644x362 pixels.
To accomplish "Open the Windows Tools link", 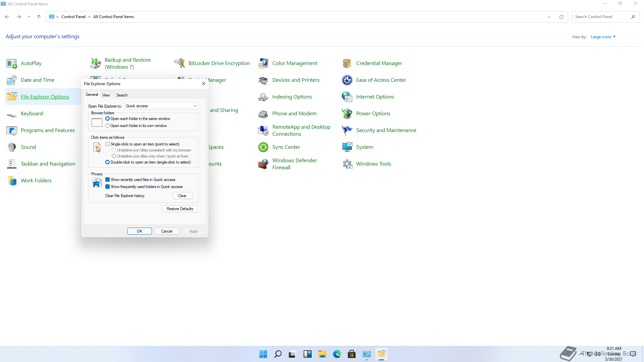I will [374, 164].
